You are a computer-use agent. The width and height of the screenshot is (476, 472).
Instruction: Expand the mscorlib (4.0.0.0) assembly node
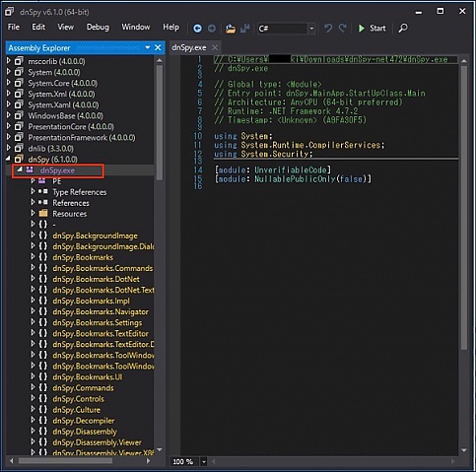[9, 61]
